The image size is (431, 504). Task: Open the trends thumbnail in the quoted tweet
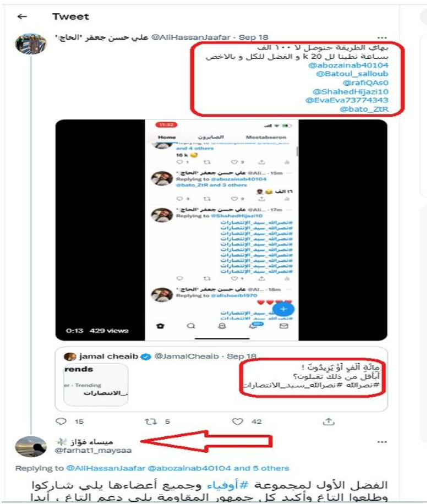[x=96, y=385]
